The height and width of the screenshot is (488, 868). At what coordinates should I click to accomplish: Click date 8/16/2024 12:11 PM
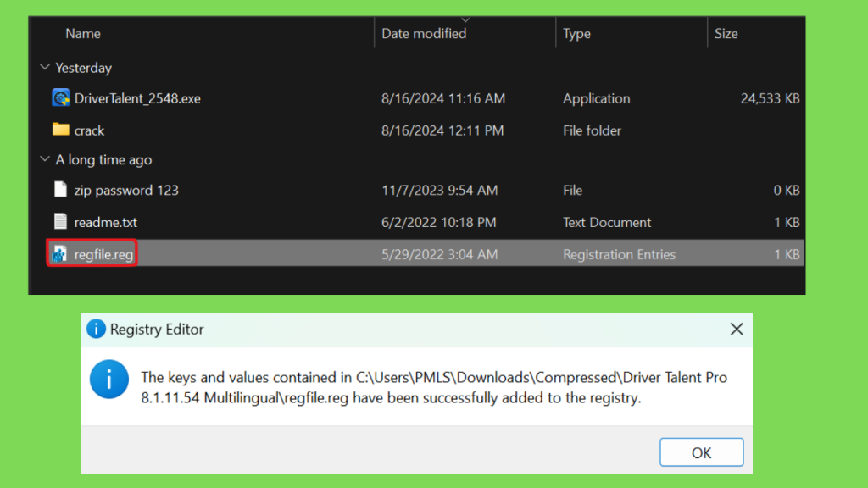442,130
